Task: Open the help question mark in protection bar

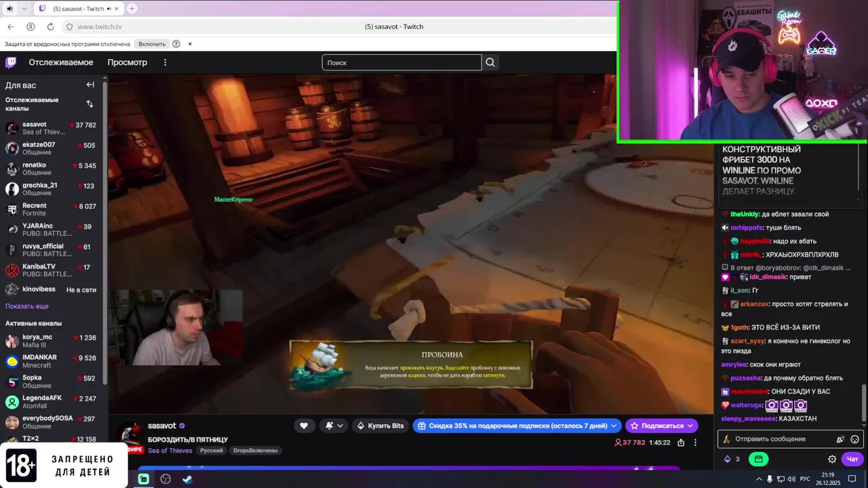Action: (176, 44)
